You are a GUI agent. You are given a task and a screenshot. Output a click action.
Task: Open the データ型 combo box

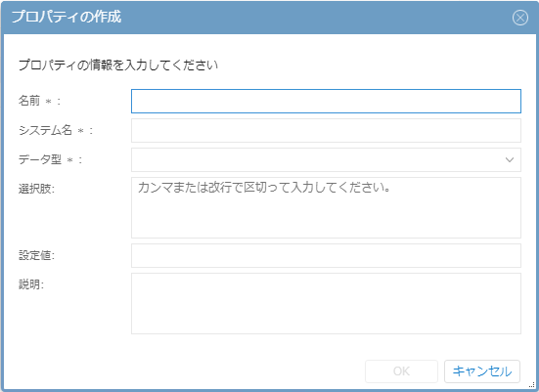(326, 159)
